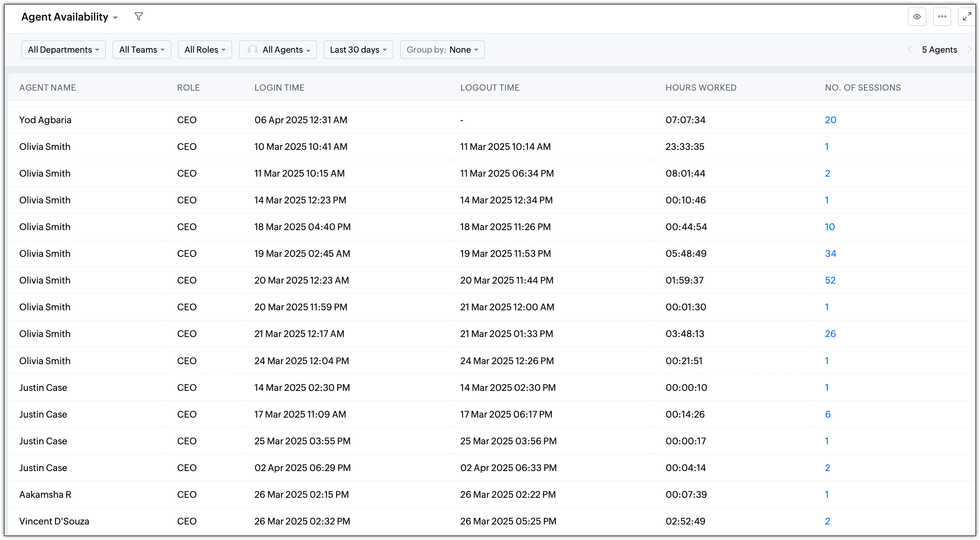Open Yod Agbaria's 20 sessions link
The height and width of the screenshot is (540, 980).
pyautogui.click(x=830, y=120)
